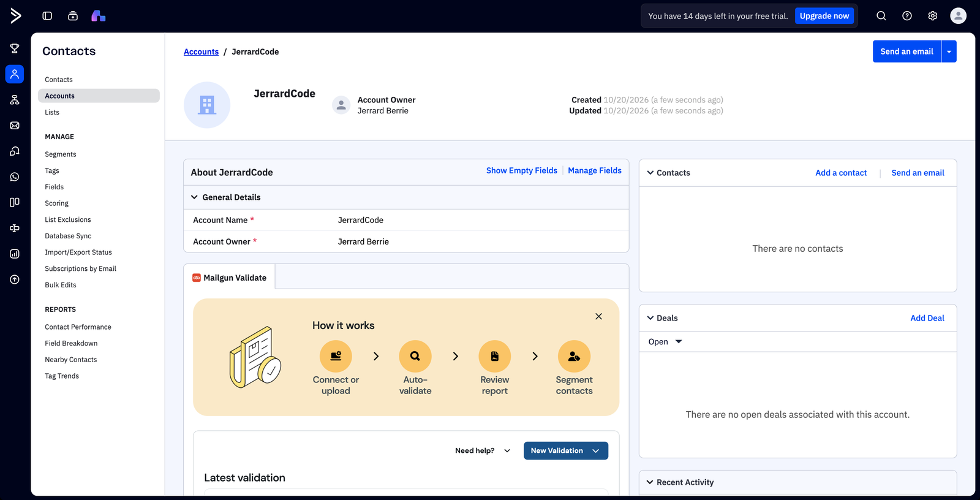
Task: Open the Campaigns envelope icon in left rail
Action: [x=15, y=126]
